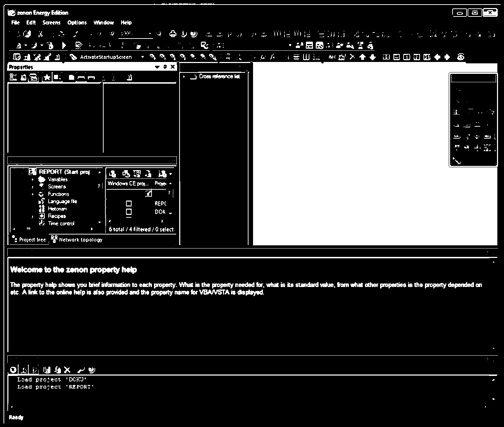Open the Help menu
Screen dimensions: 504x427
click(126, 23)
